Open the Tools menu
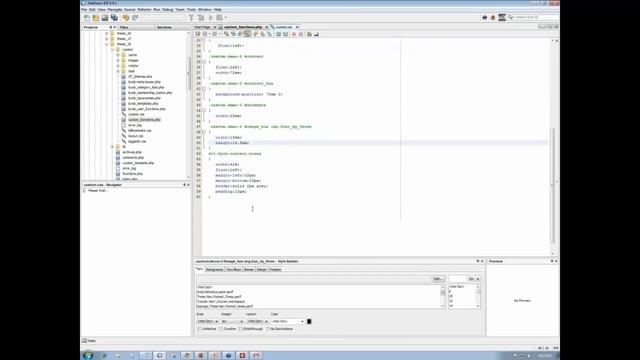The height and width of the screenshot is (360, 640). point(191,9)
